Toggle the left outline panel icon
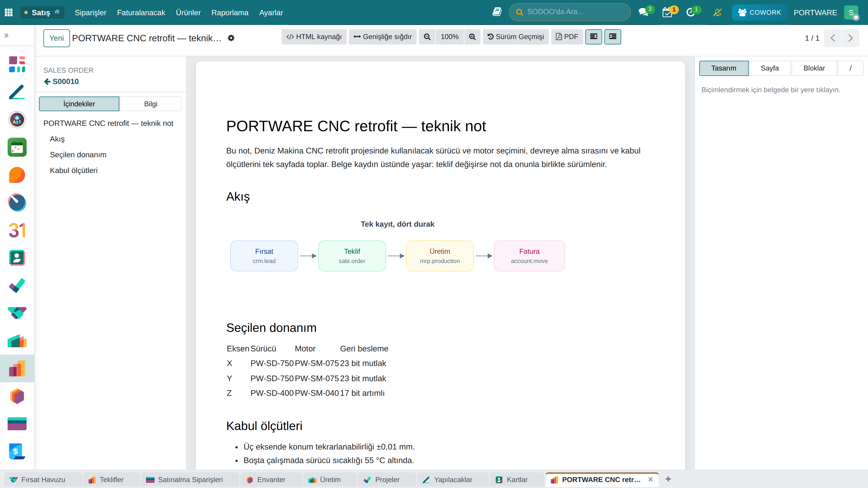Image resolution: width=868 pixels, height=488 pixels. [594, 37]
